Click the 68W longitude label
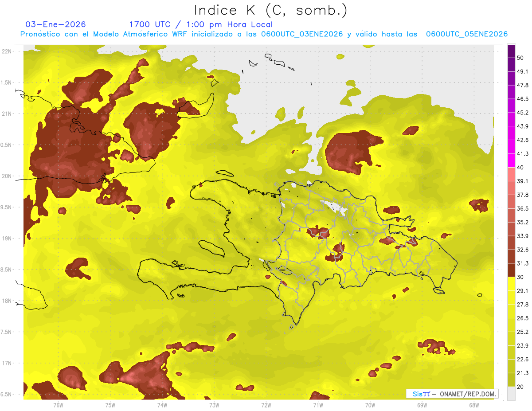The width and height of the screenshot is (532, 411). click(474, 405)
